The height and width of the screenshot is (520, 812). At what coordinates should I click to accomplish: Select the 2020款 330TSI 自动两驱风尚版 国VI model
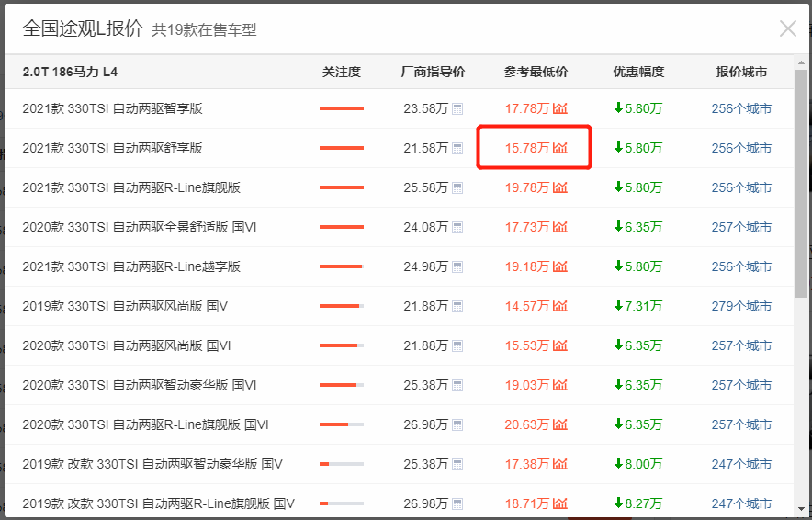[x=127, y=345]
